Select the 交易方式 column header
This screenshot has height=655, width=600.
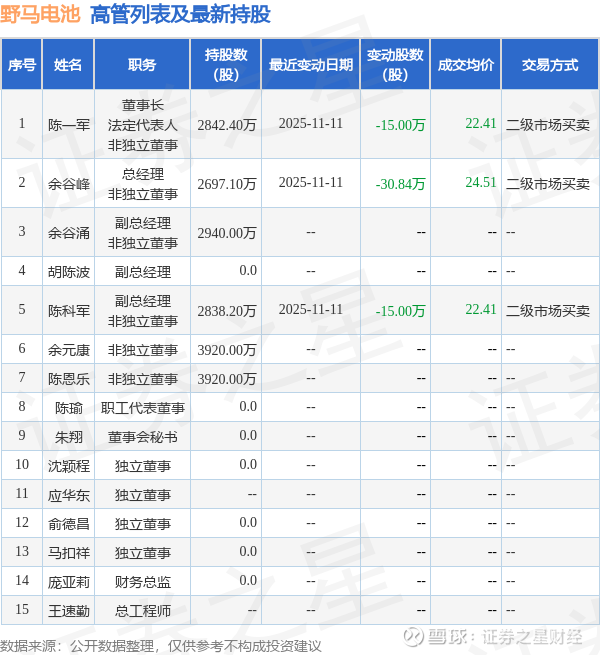click(550, 65)
